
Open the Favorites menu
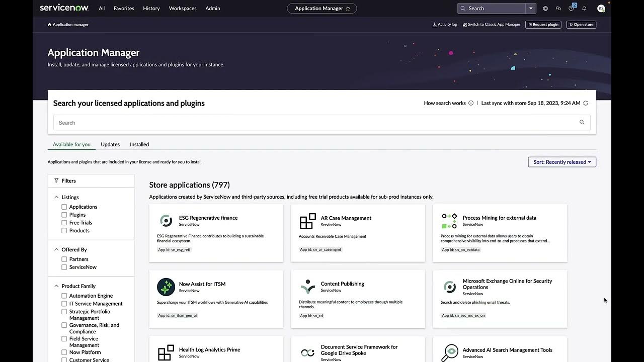pyautogui.click(x=124, y=9)
